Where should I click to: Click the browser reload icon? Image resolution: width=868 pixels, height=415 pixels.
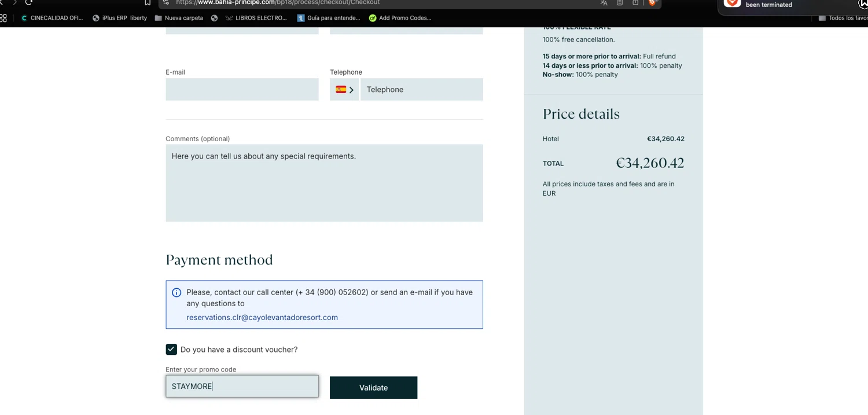(28, 2)
